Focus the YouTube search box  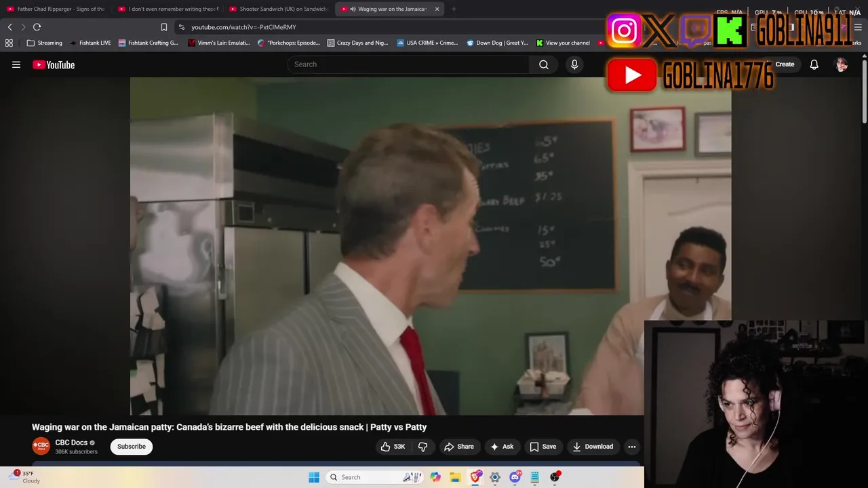pyautogui.click(x=408, y=64)
